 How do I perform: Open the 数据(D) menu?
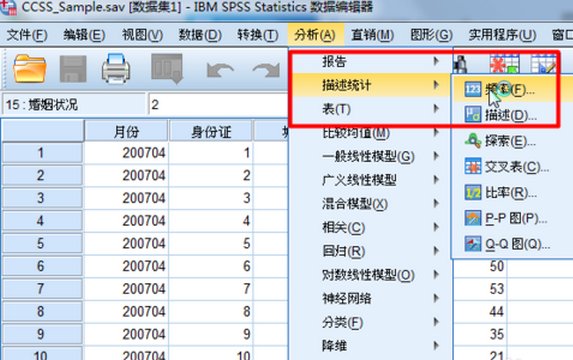click(x=200, y=35)
